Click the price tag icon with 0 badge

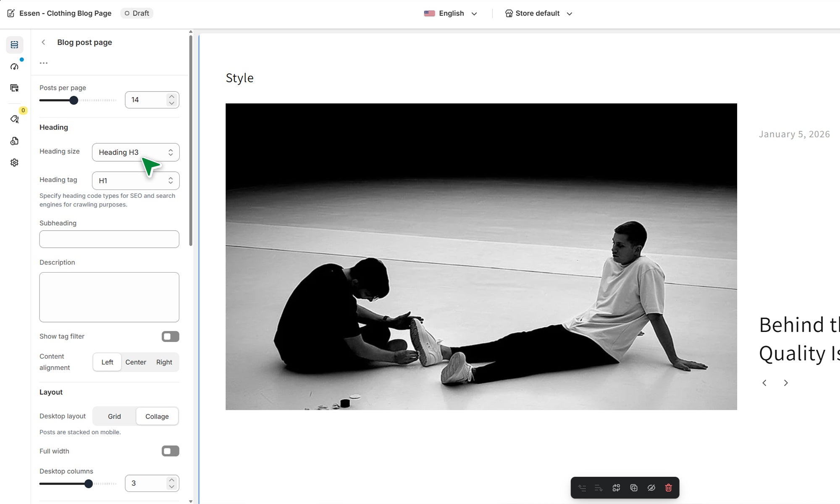click(14, 119)
